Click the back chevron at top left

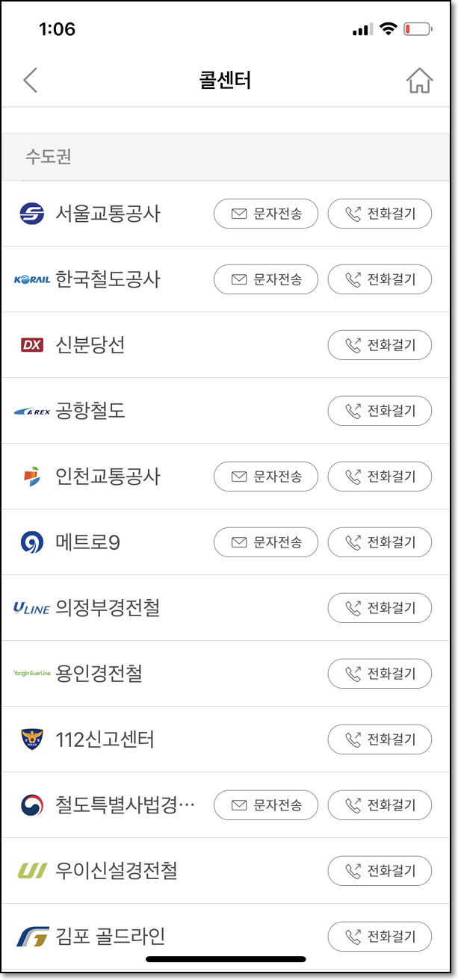[x=31, y=79]
